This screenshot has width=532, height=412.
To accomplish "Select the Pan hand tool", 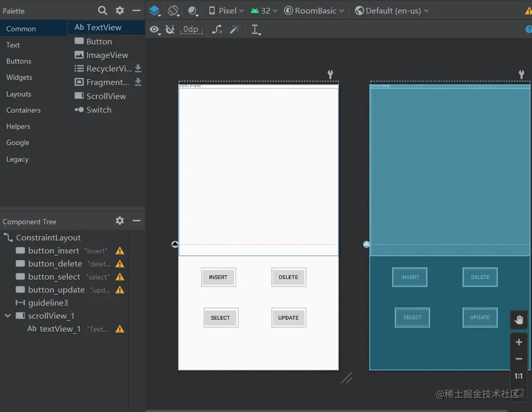I will (x=518, y=320).
